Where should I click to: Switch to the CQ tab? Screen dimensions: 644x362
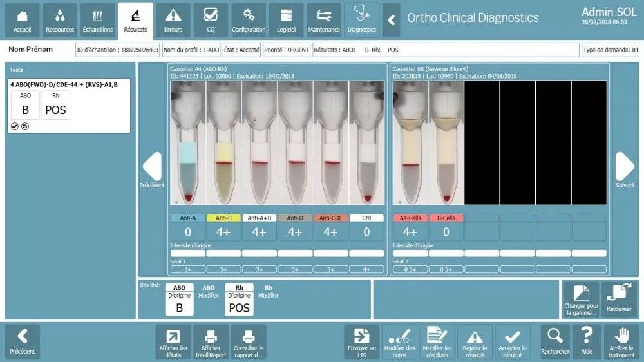[211, 20]
